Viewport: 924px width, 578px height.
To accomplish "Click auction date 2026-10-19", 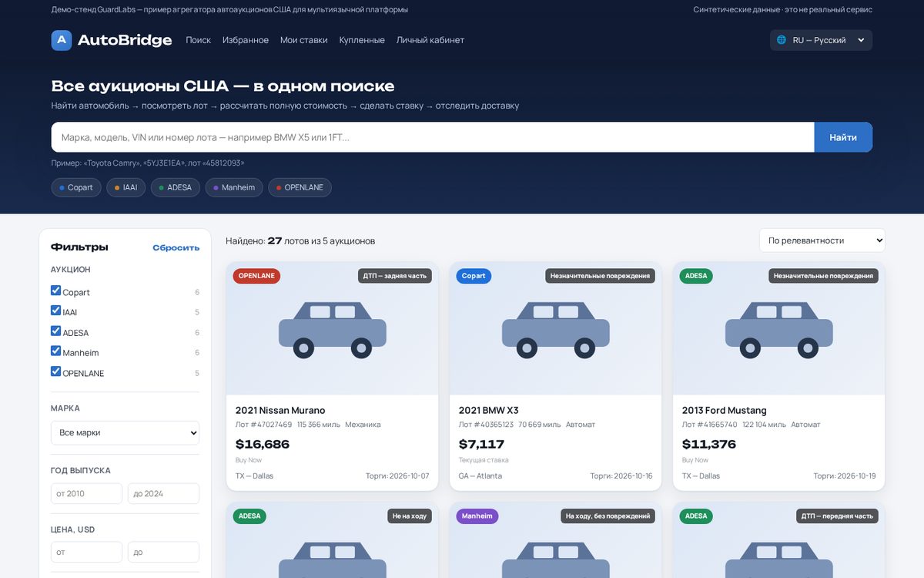I will tap(845, 476).
